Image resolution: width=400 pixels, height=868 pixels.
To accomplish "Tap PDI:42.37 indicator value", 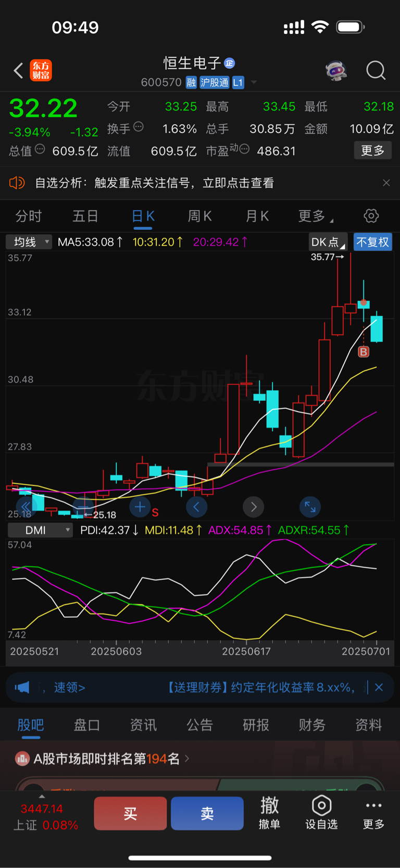I will [109, 530].
